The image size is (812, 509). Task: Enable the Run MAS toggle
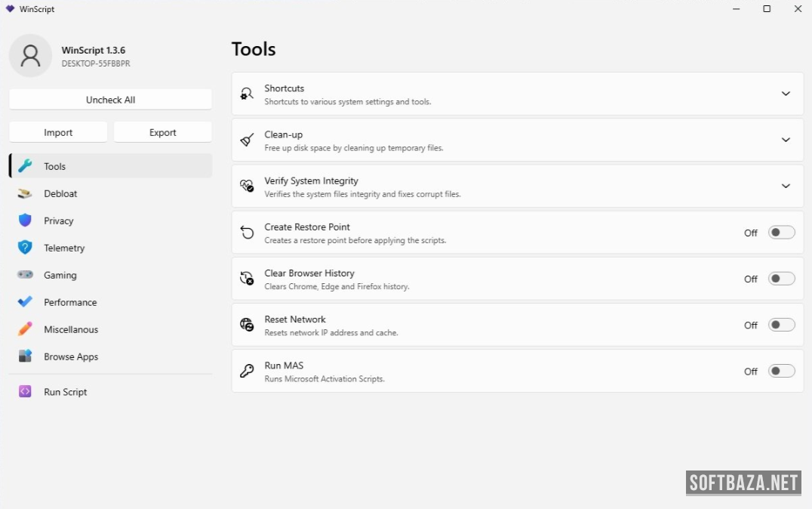pos(781,371)
